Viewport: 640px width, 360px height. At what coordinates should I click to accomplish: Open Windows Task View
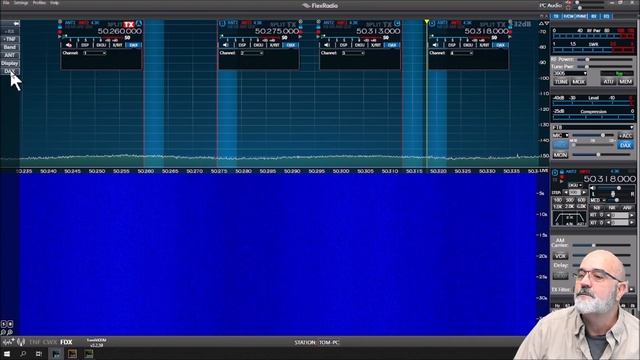click(39, 354)
